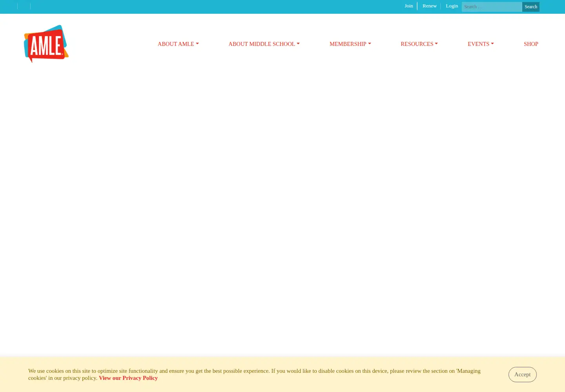Click the Search button
Screen dimensions: 565x392
[531, 7]
